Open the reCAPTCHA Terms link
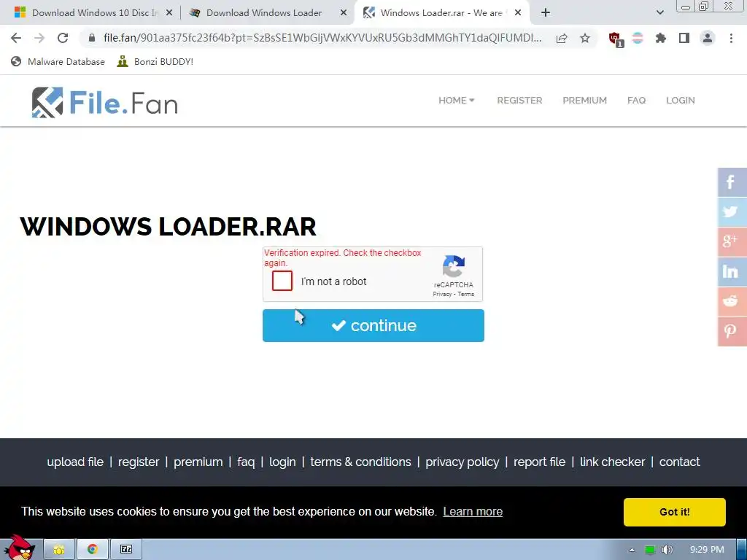The image size is (747, 560). (466, 294)
